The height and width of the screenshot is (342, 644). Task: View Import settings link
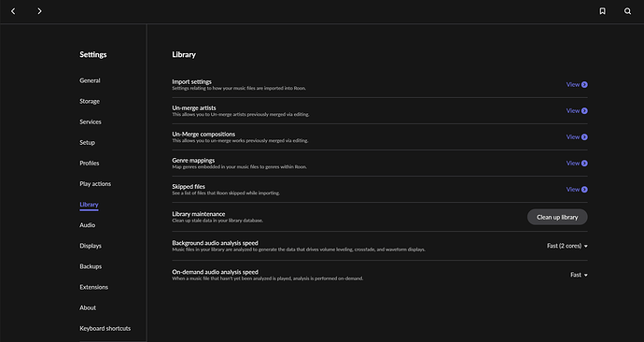(573, 85)
